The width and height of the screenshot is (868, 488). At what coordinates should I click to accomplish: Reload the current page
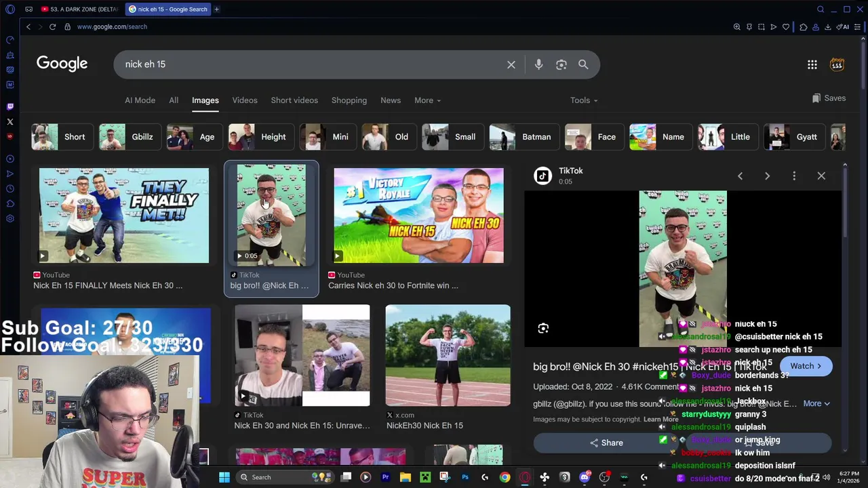click(x=52, y=26)
